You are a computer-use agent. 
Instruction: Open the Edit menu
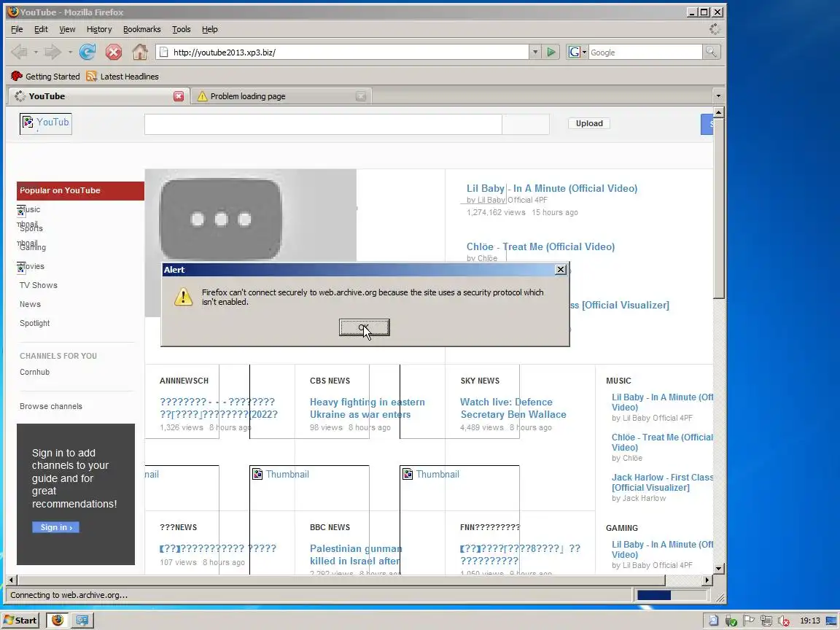coord(42,29)
